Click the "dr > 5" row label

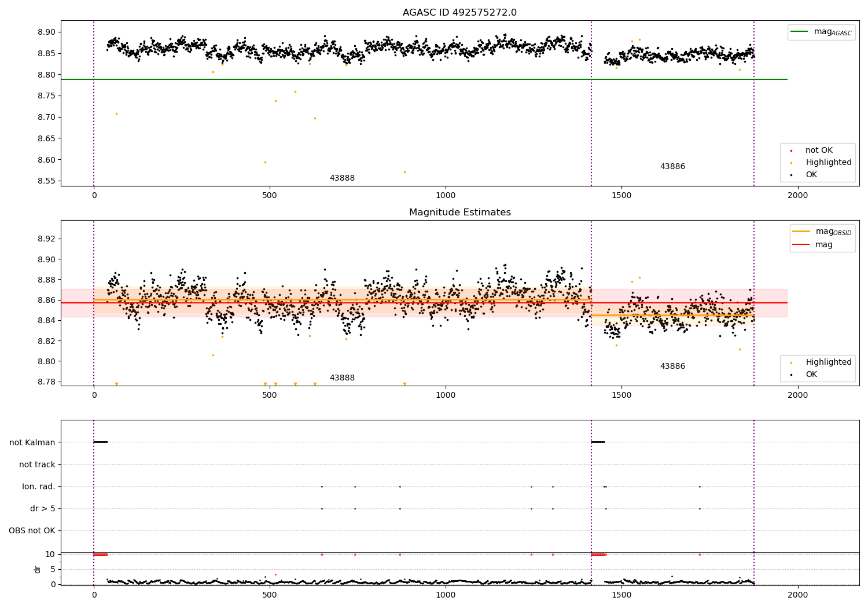coord(43,508)
